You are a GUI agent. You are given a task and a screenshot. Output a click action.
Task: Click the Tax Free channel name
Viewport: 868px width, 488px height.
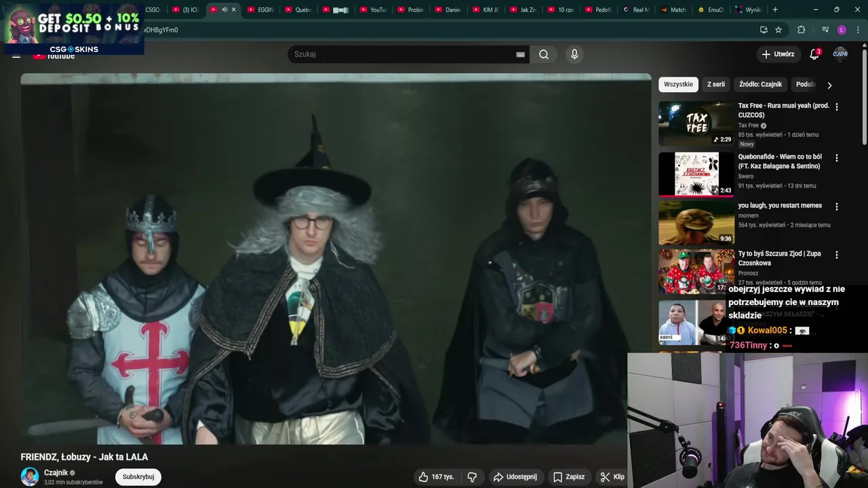point(748,125)
